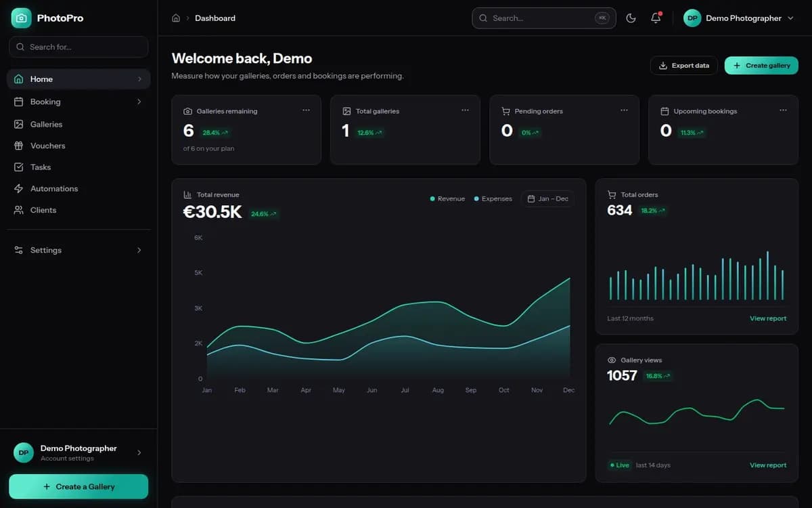Click the PhotoPro camera logo icon

(x=21, y=18)
